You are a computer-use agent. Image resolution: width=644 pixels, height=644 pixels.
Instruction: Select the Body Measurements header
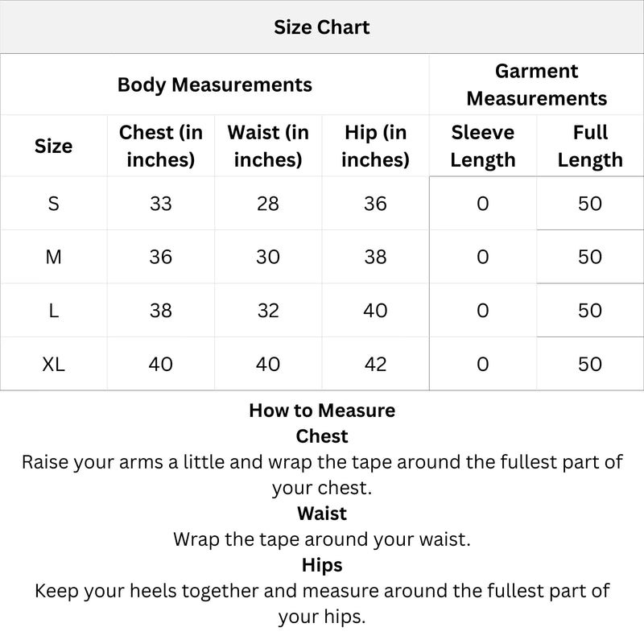pos(214,85)
